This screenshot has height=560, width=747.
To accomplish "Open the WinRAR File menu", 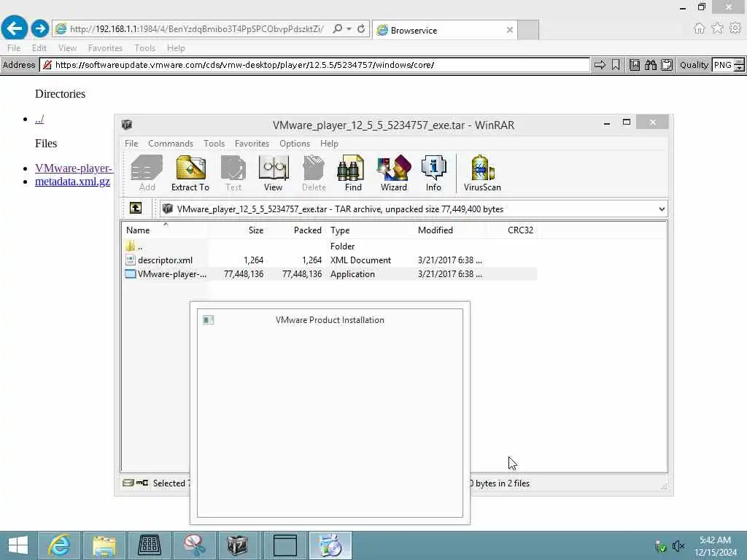I will pos(131,144).
